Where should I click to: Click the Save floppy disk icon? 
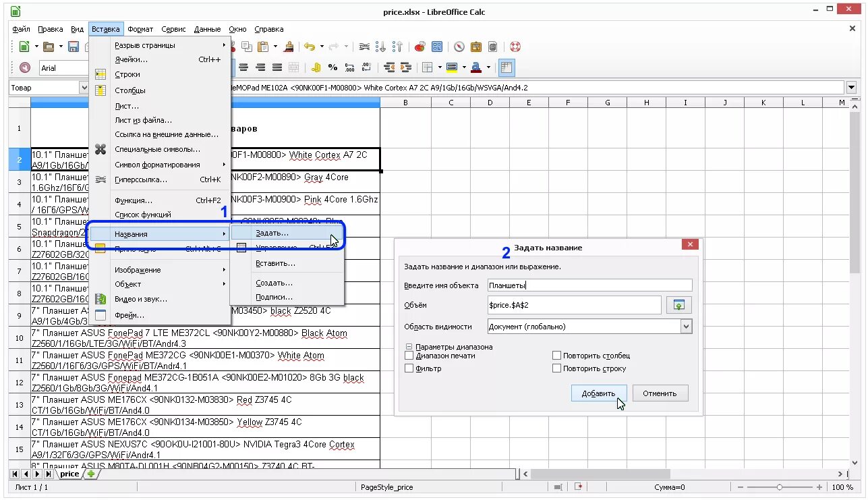click(73, 47)
